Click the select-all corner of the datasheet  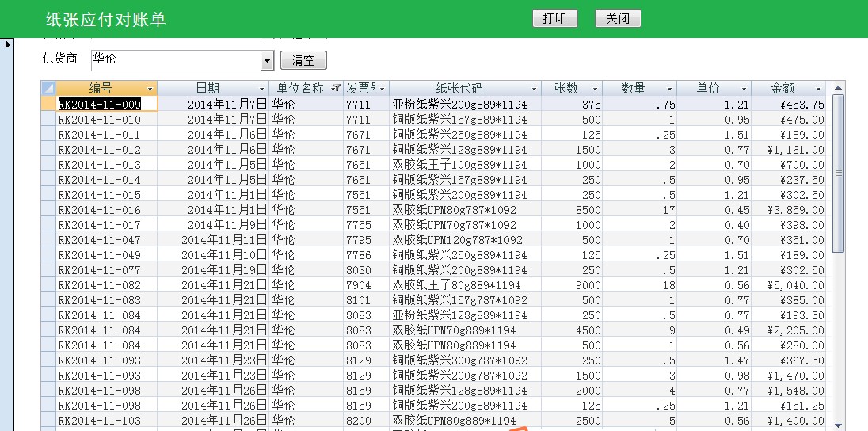(49, 88)
